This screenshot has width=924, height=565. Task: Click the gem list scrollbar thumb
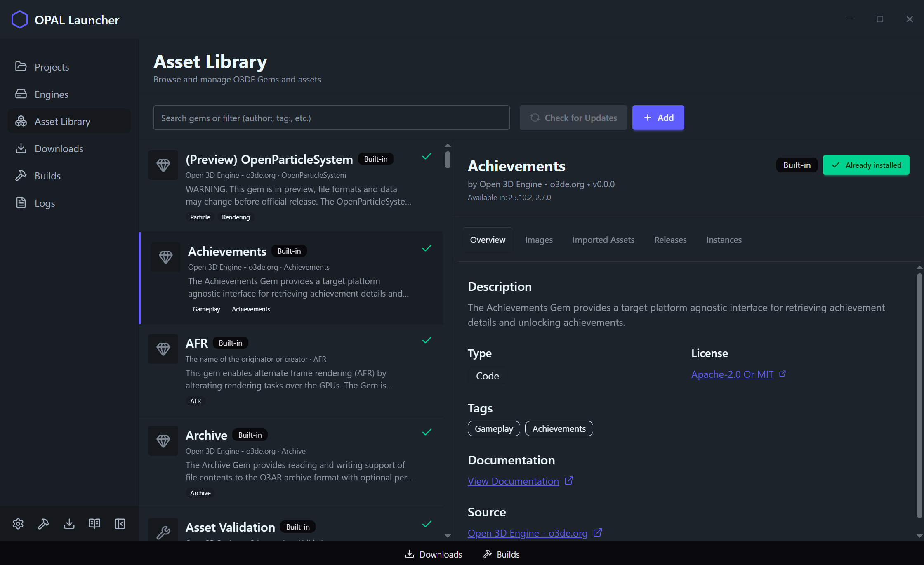448,160
